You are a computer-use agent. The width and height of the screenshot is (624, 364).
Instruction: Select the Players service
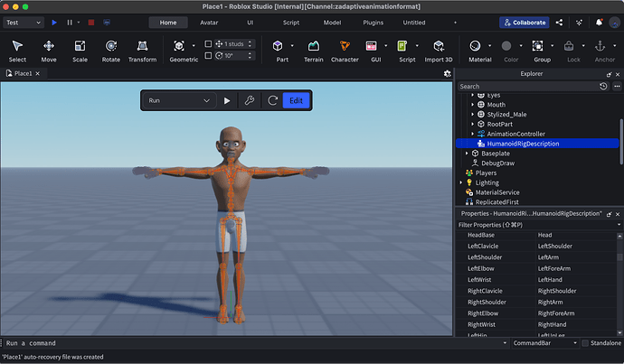486,173
